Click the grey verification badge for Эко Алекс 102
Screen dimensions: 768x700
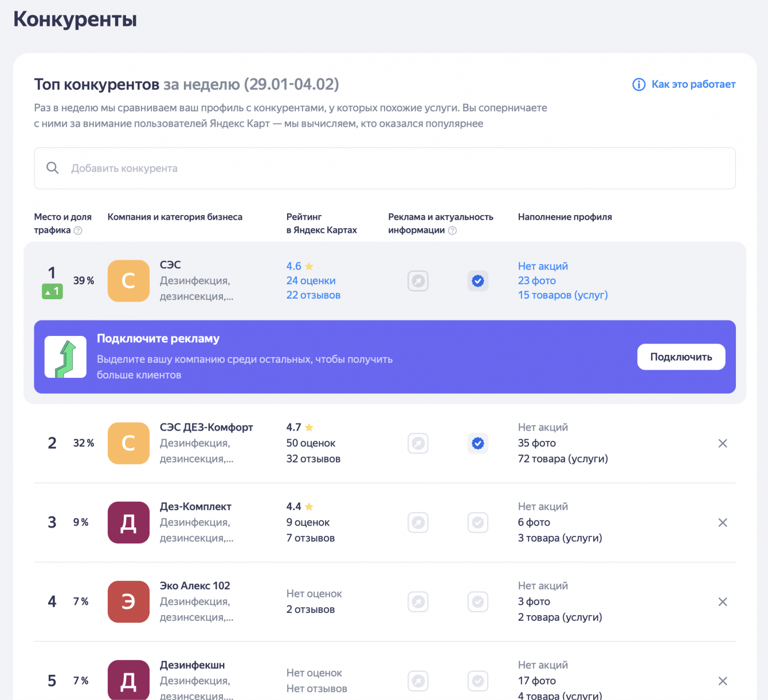pos(478,601)
